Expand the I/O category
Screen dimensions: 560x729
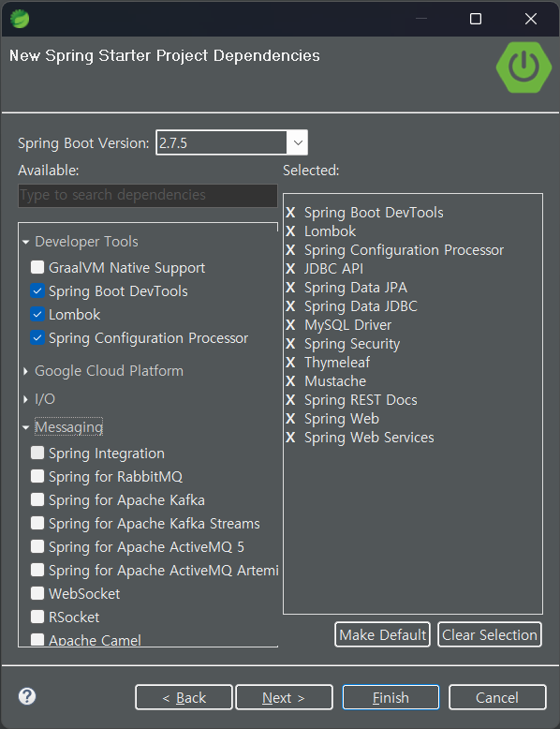(25, 399)
